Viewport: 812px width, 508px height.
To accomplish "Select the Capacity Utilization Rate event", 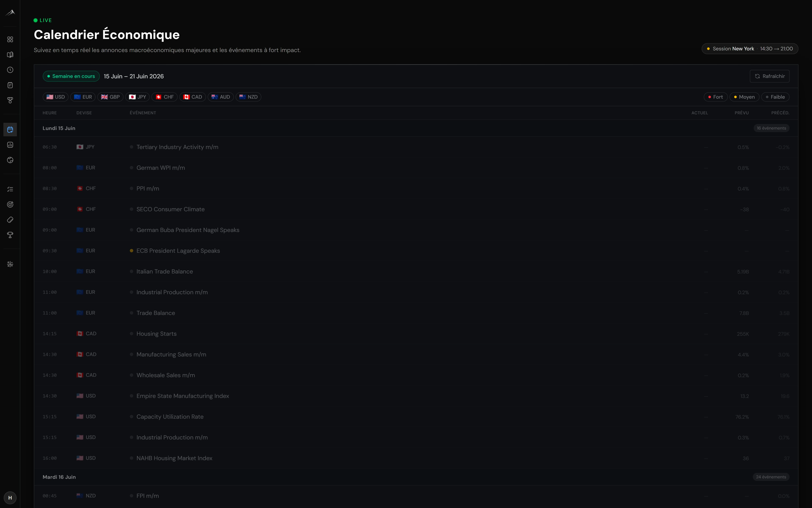I will (416, 417).
